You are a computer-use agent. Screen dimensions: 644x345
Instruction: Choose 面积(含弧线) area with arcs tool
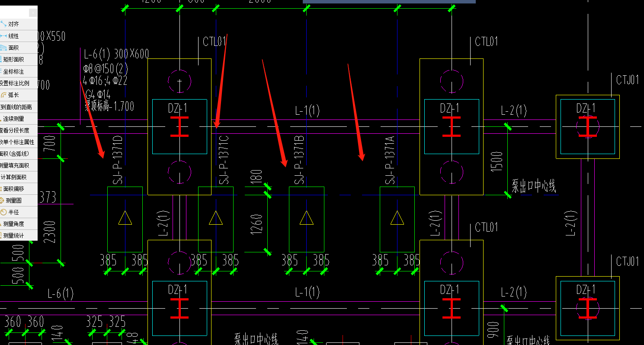click(15, 153)
